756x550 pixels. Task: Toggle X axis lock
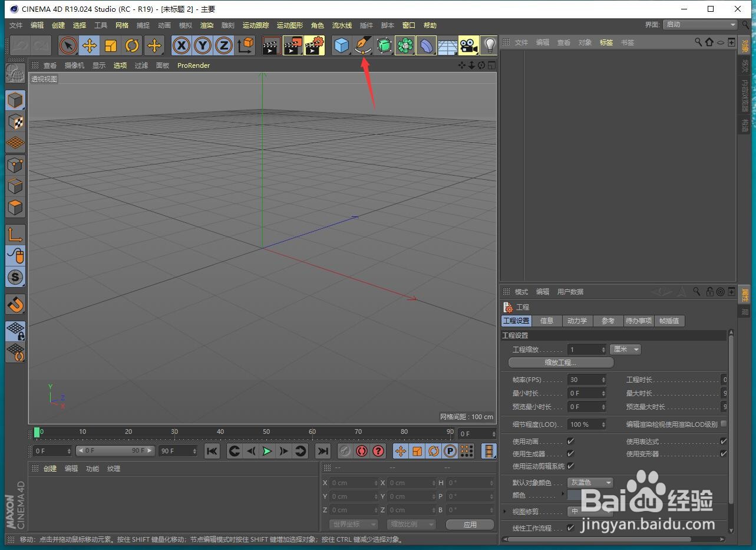181,45
